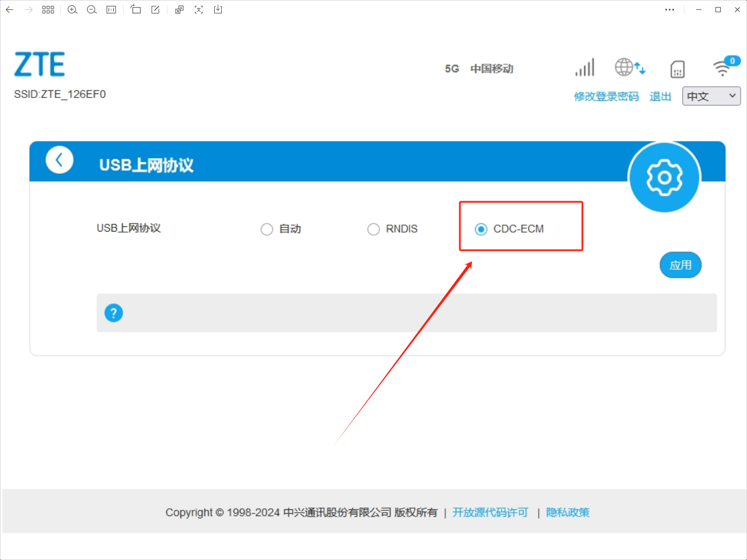This screenshot has width=747, height=560.
Task: Click the 应用 apply button
Action: (x=680, y=265)
